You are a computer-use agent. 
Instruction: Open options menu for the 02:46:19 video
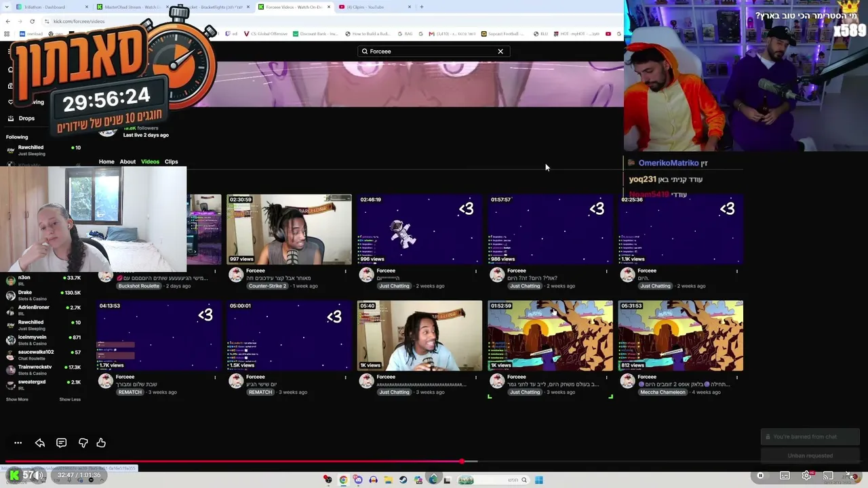click(475, 272)
